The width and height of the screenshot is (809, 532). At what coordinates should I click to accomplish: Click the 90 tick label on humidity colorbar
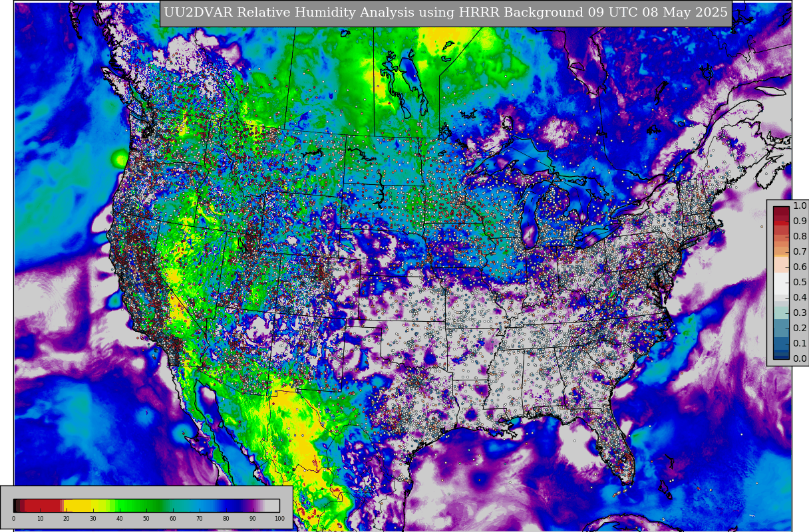[253, 519]
